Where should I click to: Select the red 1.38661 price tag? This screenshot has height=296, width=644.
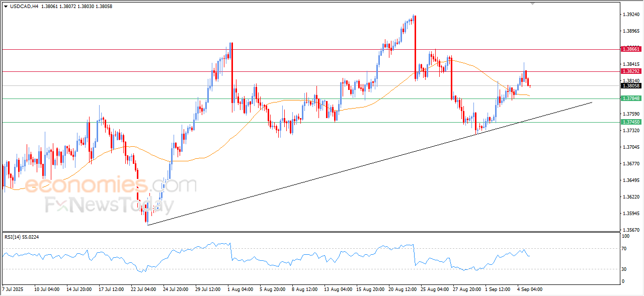click(x=631, y=49)
